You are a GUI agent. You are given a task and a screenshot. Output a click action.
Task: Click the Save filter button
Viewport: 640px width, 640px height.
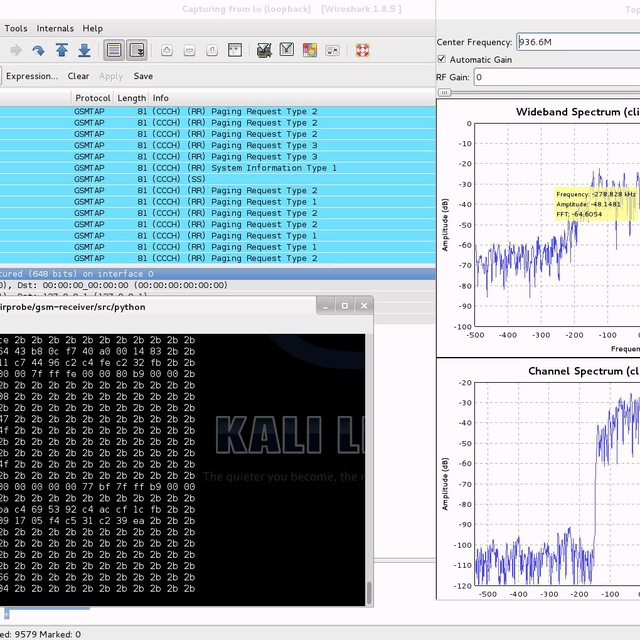point(143,76)
